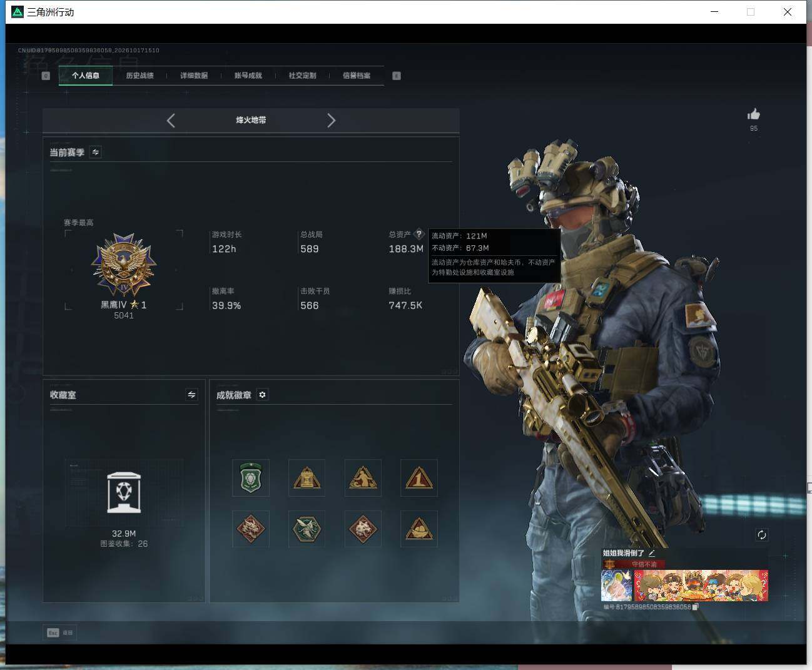Click the E key next-tab icon
The width and height of the screenshot is (812, 670).
tap(397, 76)
